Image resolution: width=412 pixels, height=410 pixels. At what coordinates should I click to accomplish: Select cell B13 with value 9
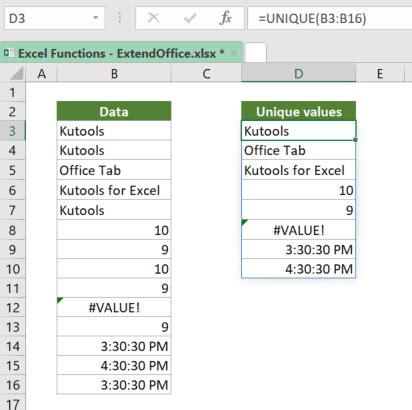coord(114,327)
